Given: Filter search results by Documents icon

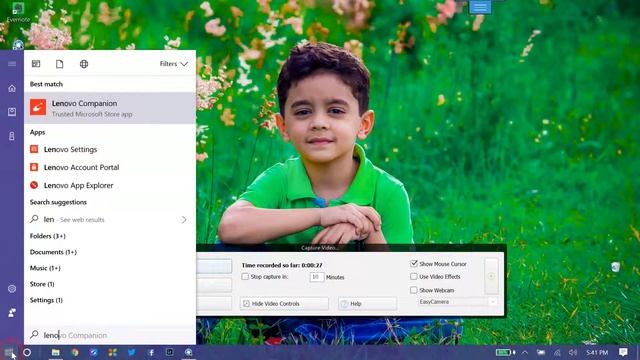Looking at the screenshot, I should [60, 64].
